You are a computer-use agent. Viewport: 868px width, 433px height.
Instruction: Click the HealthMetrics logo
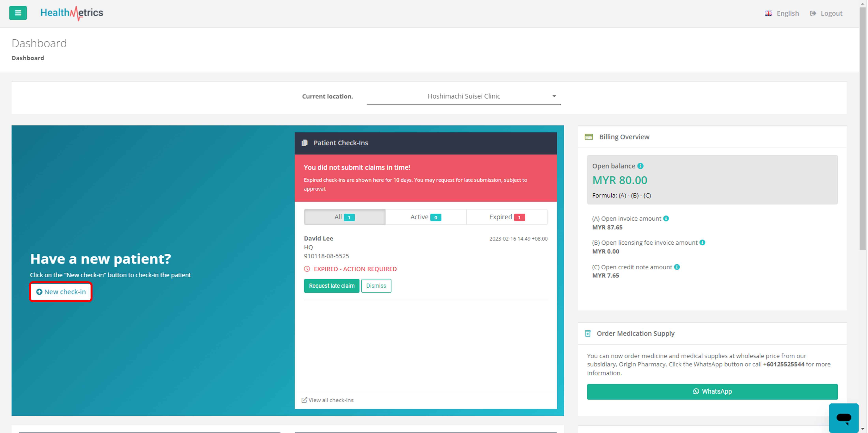(71, 13)
